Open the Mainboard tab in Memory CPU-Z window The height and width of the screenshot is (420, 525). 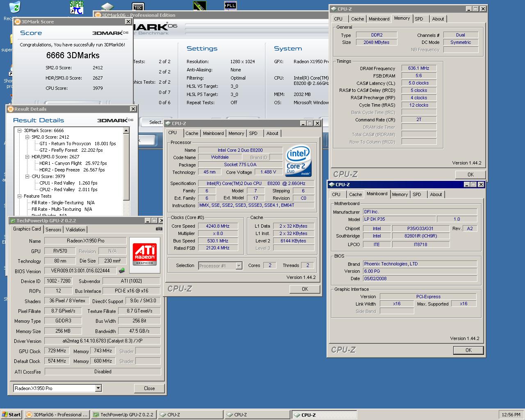tap(379, 19)
